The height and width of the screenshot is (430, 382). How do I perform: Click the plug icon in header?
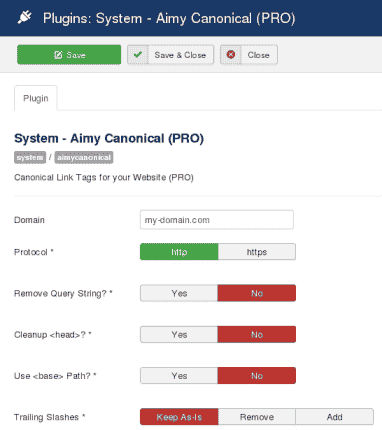tap(24, 17)
